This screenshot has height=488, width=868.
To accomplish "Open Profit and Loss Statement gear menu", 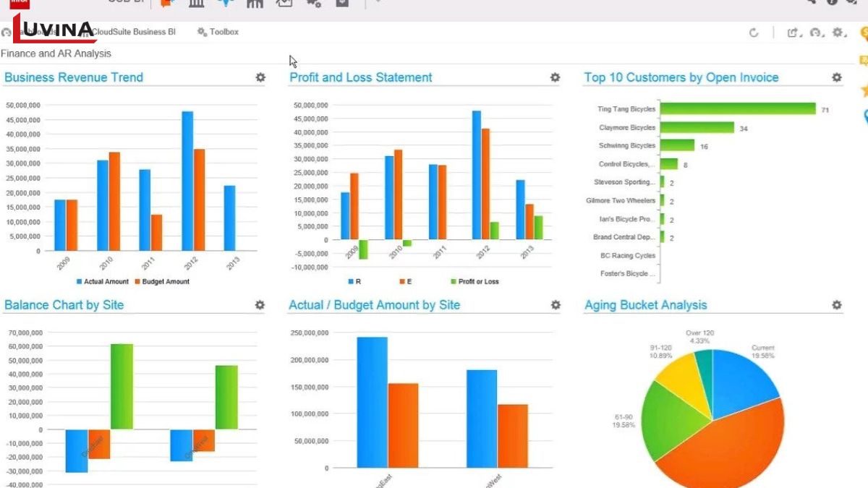I will pos(555,77).
